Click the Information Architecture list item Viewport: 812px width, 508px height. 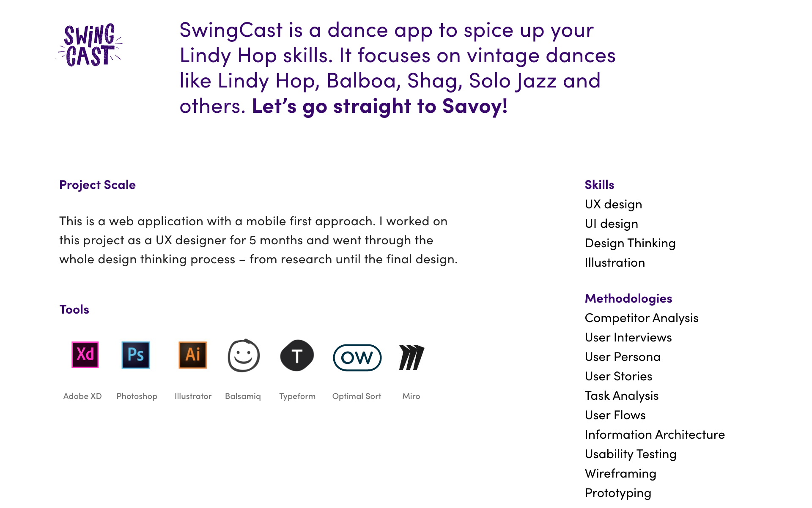(x=655, y=434)
